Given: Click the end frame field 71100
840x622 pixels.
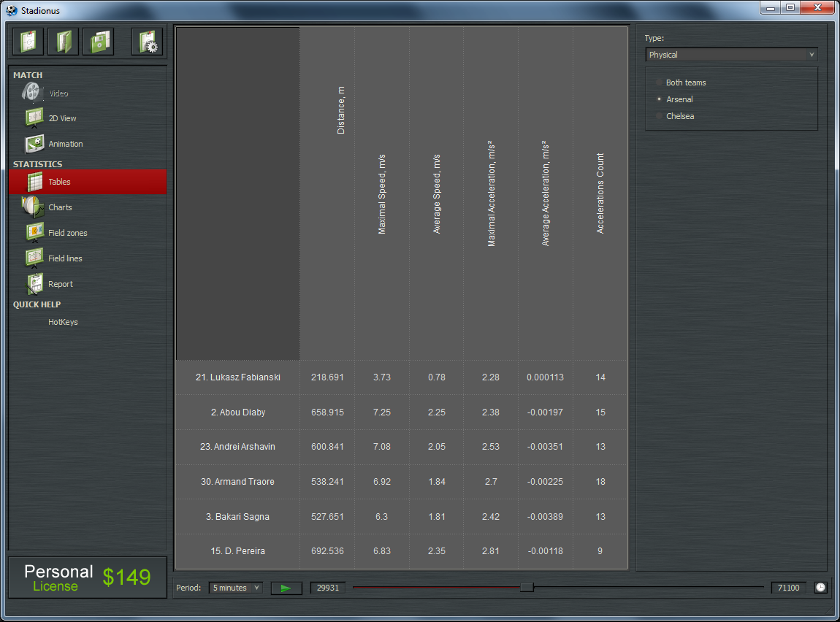Looking at the screenshot, I should coord(789,588).
